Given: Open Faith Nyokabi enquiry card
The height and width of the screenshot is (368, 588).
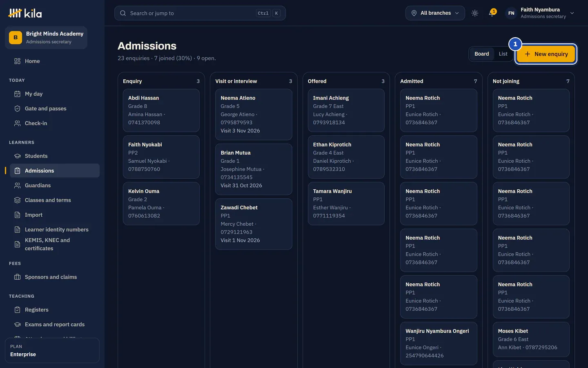Looking at the screenshot, I should [x=161, y=157].
